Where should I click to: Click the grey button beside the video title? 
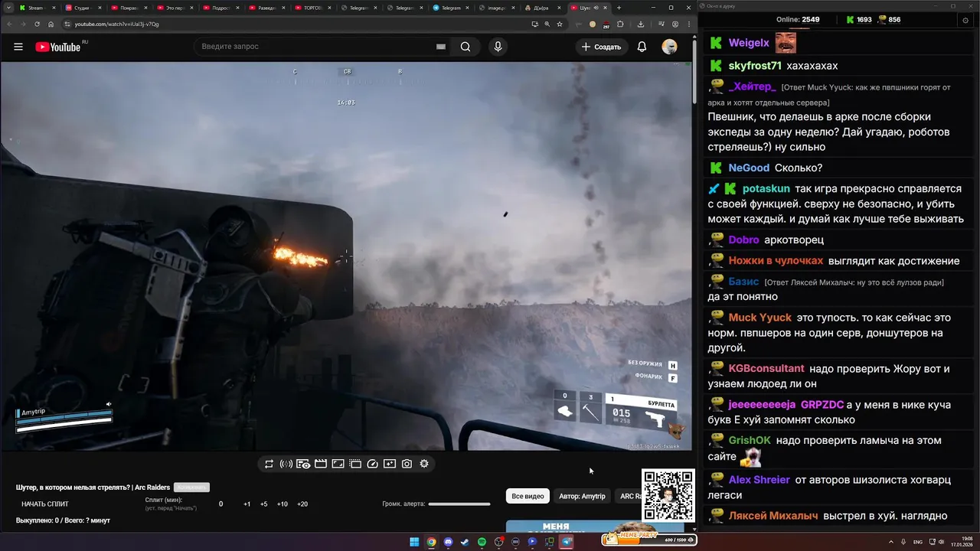click(191, 487)
